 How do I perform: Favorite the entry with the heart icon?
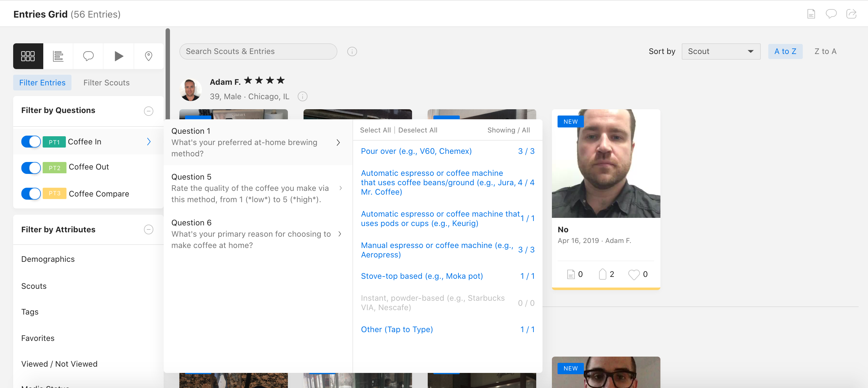(x=634, y=275)
